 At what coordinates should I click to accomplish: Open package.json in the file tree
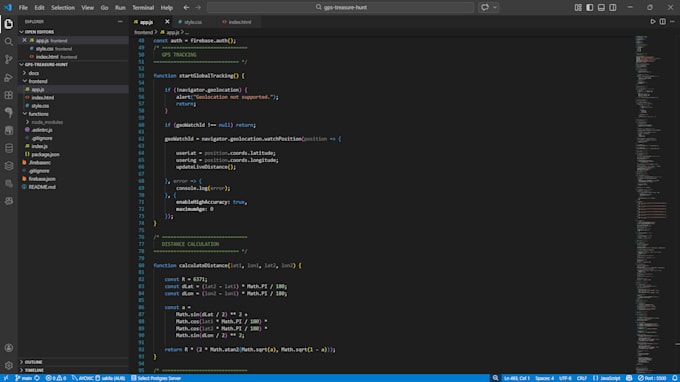click(x=45, y=154)
